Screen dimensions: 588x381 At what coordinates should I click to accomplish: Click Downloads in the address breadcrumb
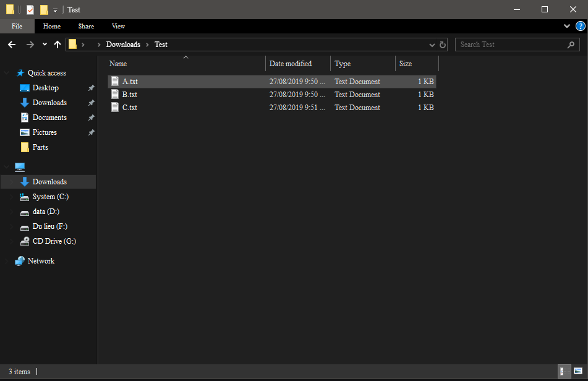pyautogui.click(x=123, y=45)
